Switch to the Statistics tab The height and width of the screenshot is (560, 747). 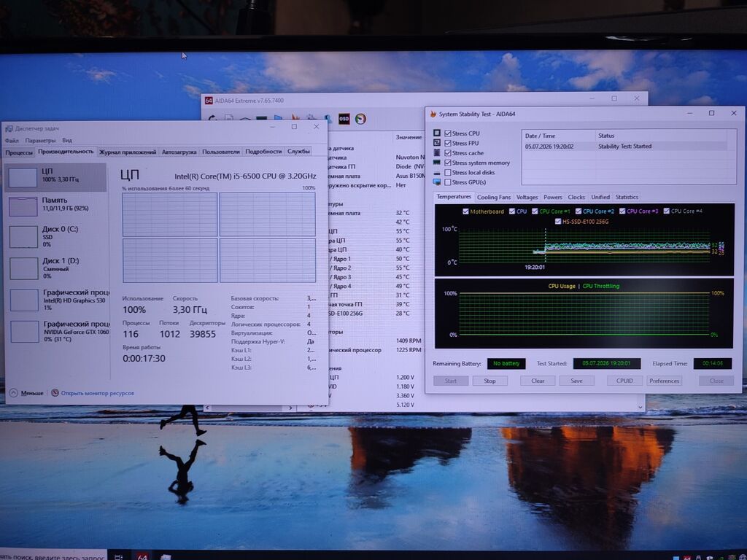pos(627,197)
